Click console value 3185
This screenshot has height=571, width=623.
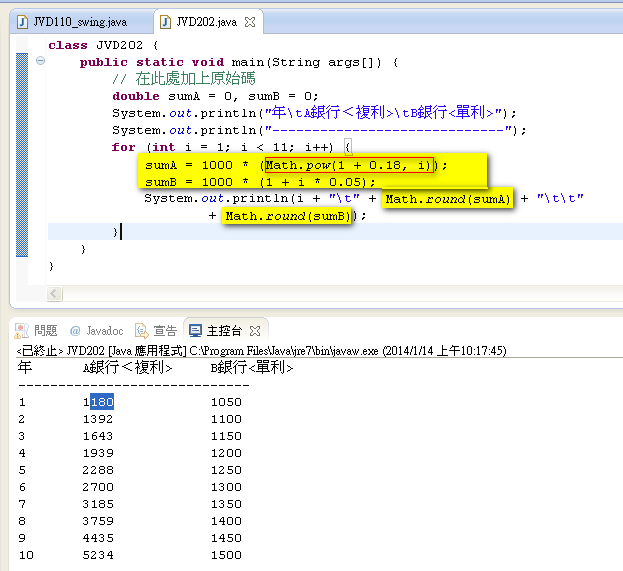pyautogui.click(x=98, y=504)
